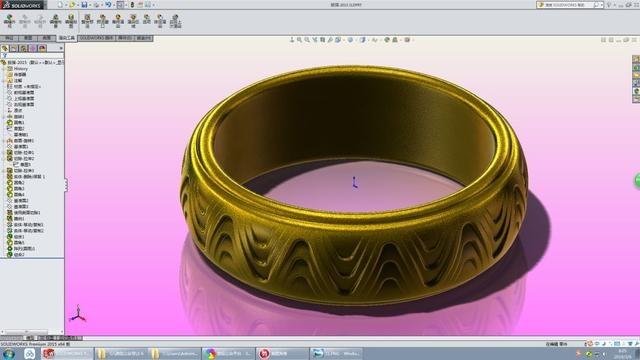Image resolution: width=640 pixels, height=360 pixels.
Task: Switch to the Features ribbon tab
Action: click(9, 38)
